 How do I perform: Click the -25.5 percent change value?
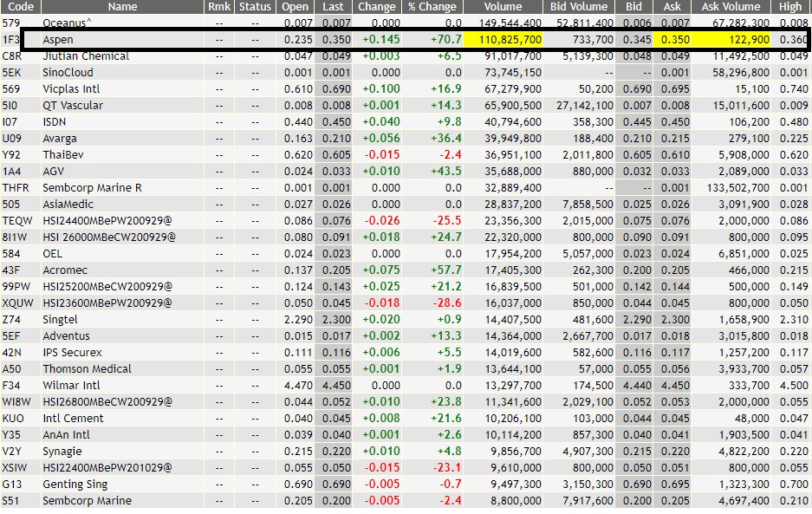pos(447,221)
